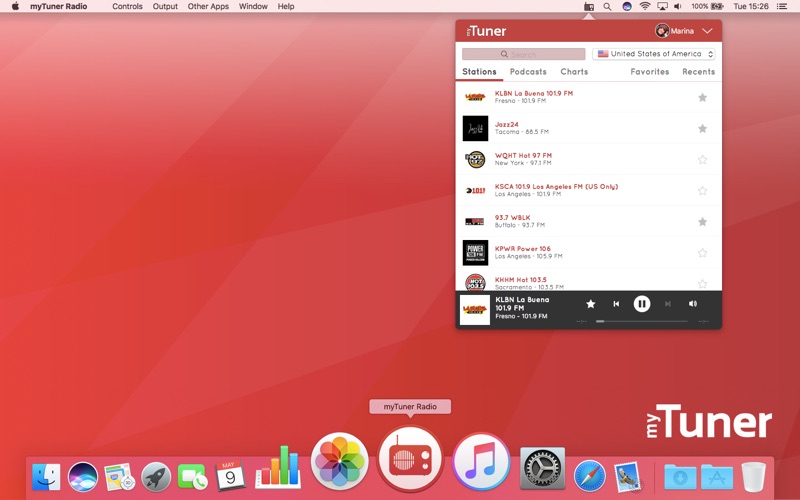Open the Controls menu
Image resolution: width=800 pixels, height=500 pixels.
coord(127,6)
